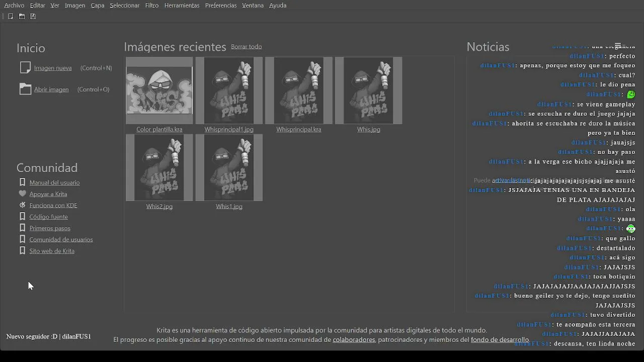Open the Editar menu
Viewport: 644px width, 362px height.
(37, 5)
